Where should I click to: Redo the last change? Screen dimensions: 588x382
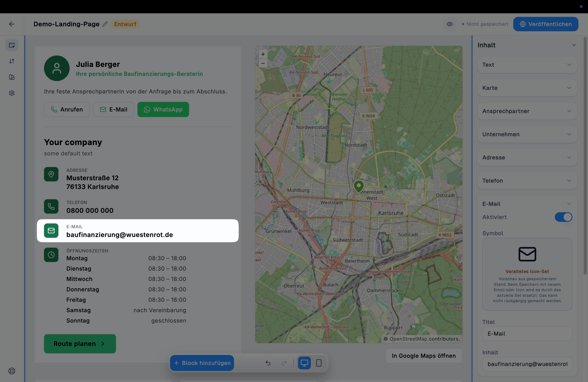click(x=284, y=363)
